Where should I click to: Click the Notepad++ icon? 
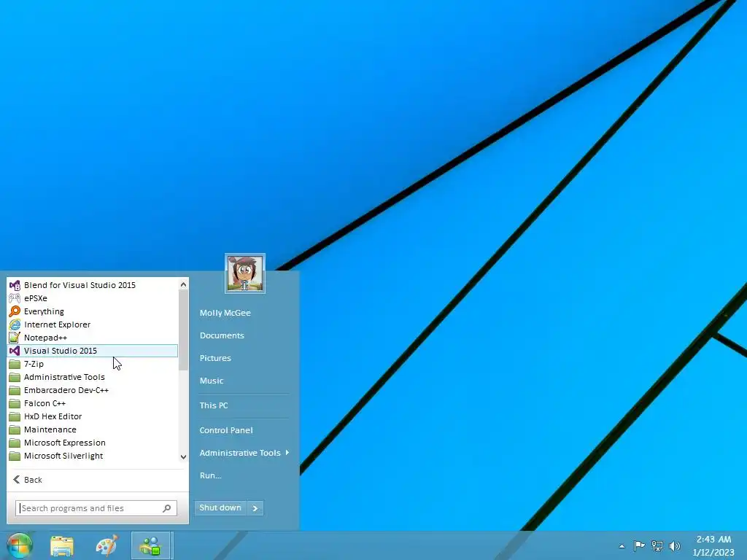pos(15,338)
